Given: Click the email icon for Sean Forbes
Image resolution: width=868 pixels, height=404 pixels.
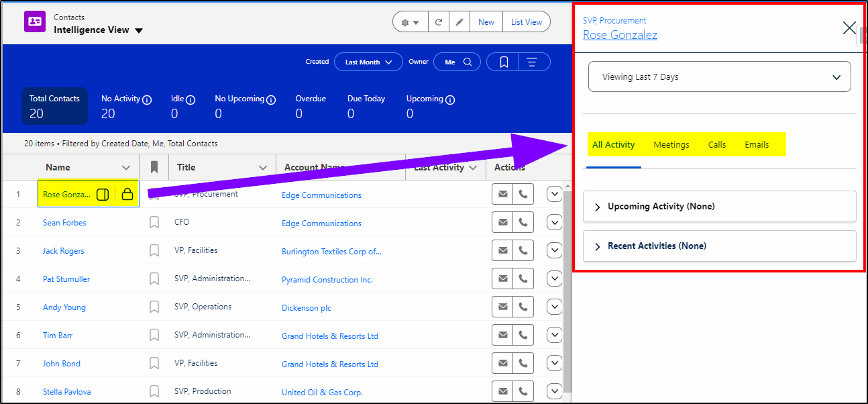Looking at the screenshot, I should click(x=502, y=222).
